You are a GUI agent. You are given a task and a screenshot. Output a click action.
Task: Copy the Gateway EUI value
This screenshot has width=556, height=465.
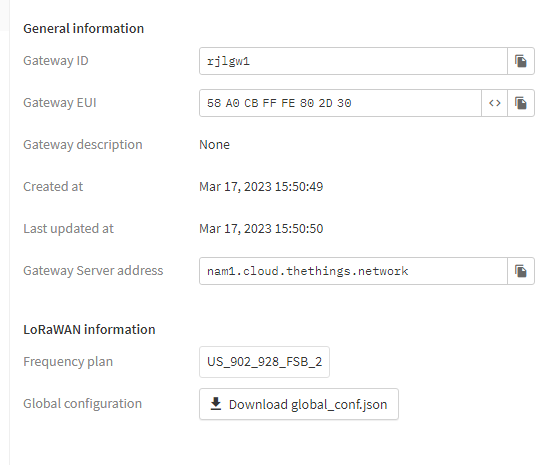pos(521,103)
